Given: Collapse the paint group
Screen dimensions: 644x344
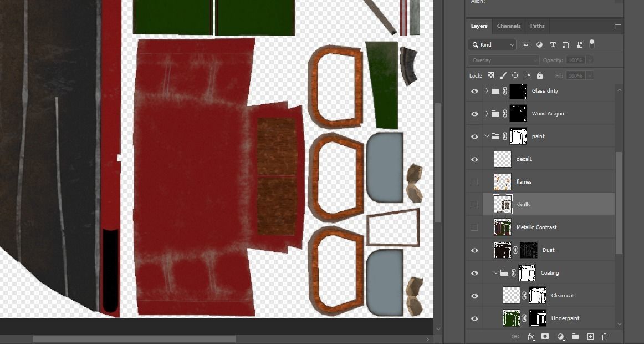Looking at the screenshot, I should [487, 136].
